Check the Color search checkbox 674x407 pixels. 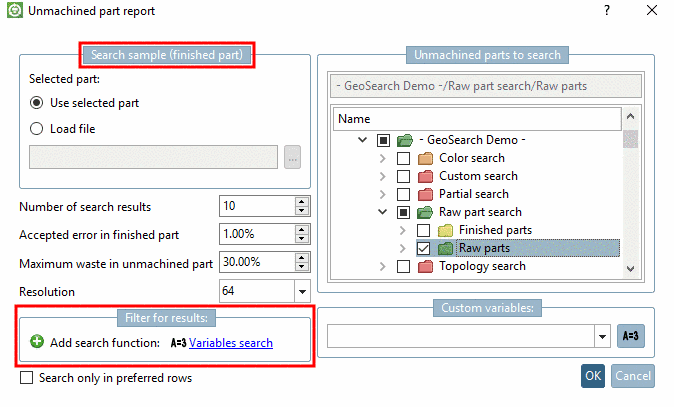pos(403,158)
